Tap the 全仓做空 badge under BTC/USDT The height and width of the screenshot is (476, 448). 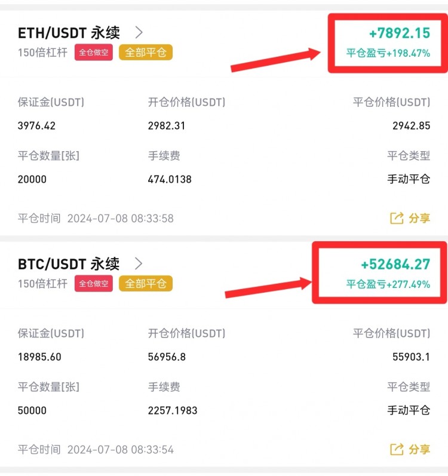[x=94, y=284]
